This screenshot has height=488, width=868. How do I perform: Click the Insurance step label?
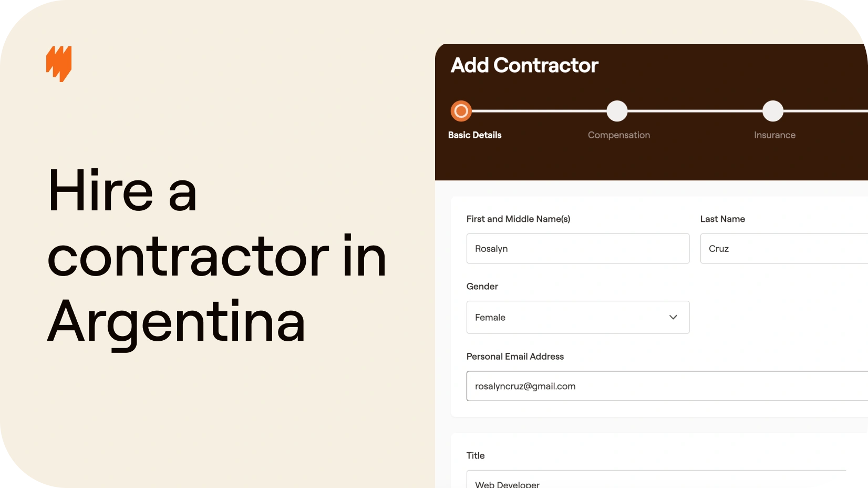(x=774, y=135)
